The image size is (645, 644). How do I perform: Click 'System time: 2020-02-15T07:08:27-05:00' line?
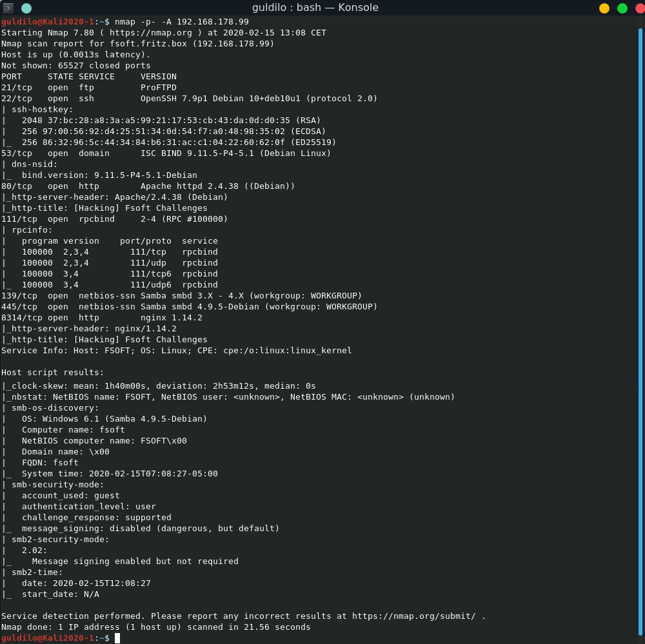pos(120,474)
